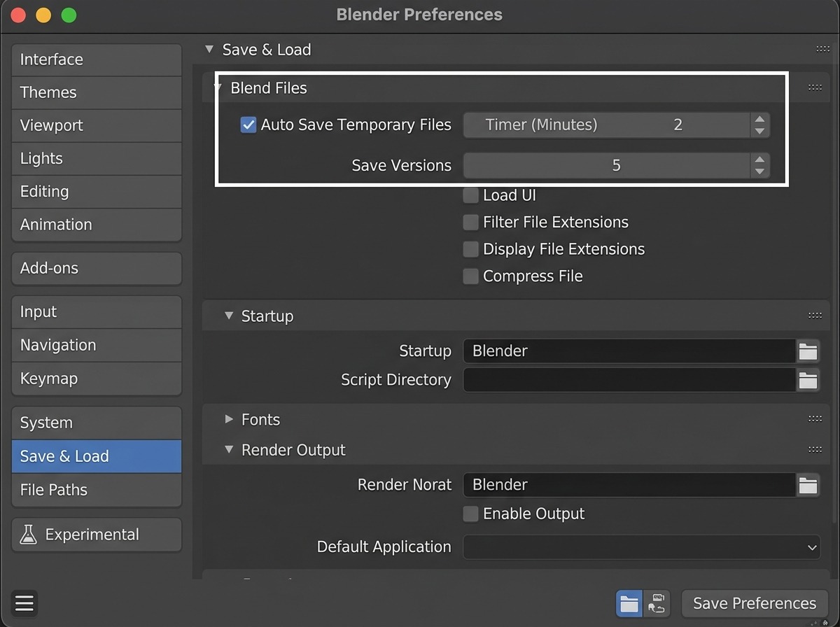This screenshot has height=627, width=840.
Task: Collapse the Startup panel
Action: 228,316
